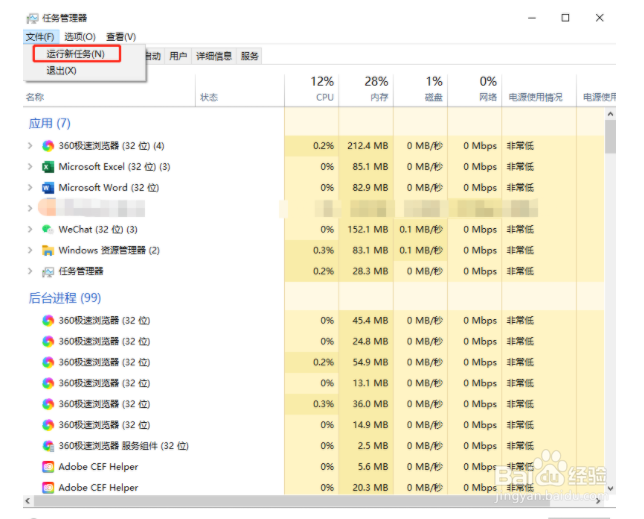Viewport: 644px width, 519px height.
Task: Select the WeChat (32 位) (3) row text
Action: click(x=98, y=230)
